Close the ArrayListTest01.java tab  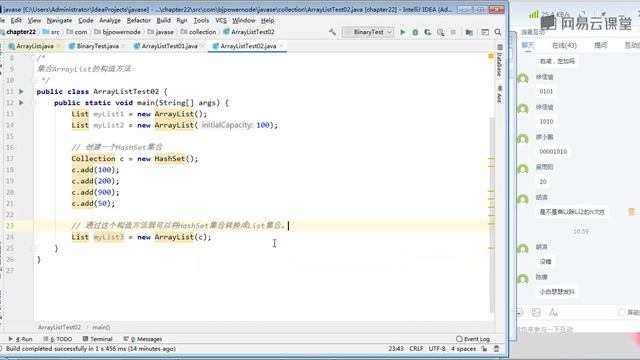pyautogui.click(x=203, y=46)
